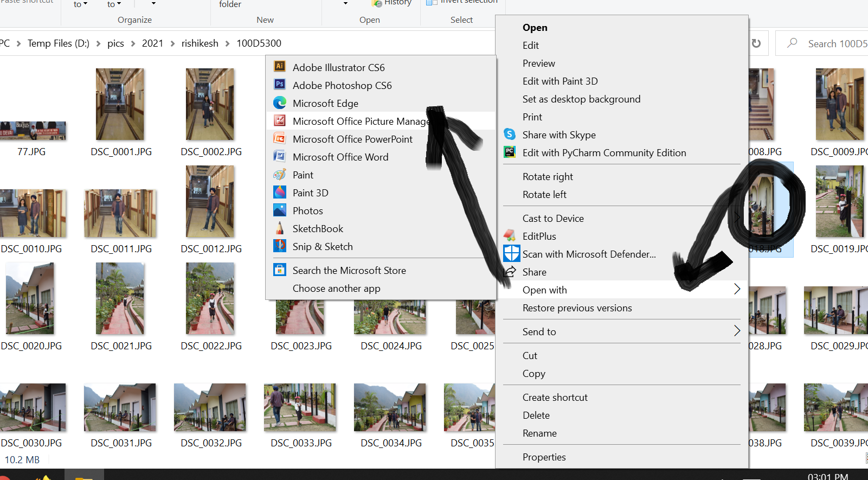Go to the 2021 folder in the breadcrumb
Image resolution: width=868 pixels, height=480 pixels.
pyautogui.click(x=152, y=43)
